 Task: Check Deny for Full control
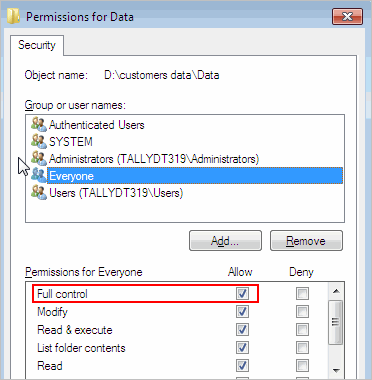pos(302,294)
